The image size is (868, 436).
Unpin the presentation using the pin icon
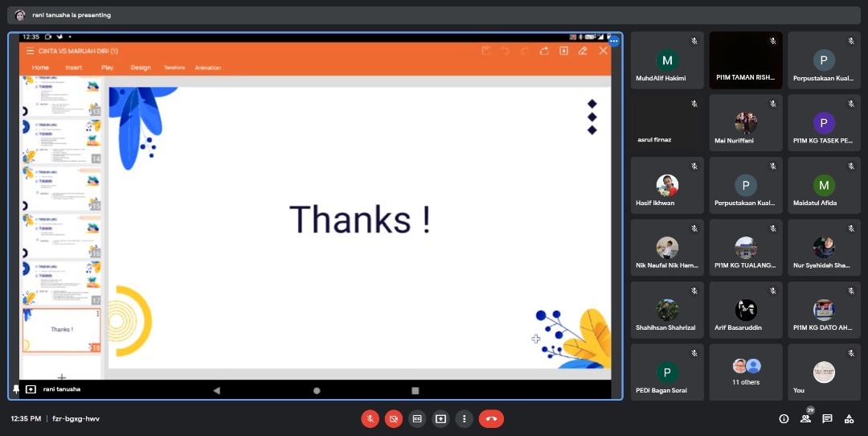tap(16, 389)
